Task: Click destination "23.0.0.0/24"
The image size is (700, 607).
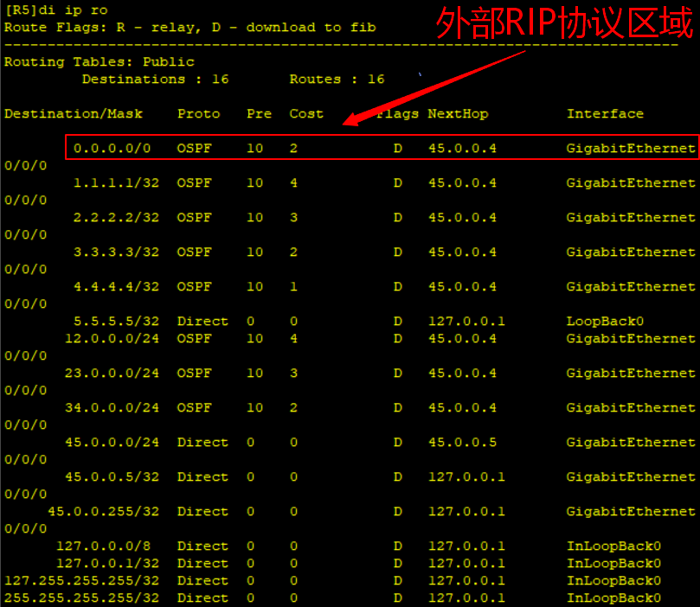Action: pyautogui.click(x=112, y=374)
